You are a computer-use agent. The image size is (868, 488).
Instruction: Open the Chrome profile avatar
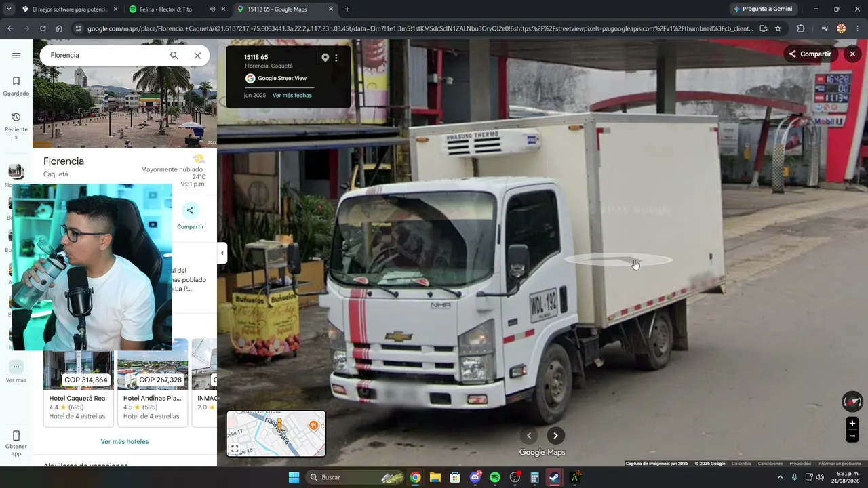click(842, 28)
